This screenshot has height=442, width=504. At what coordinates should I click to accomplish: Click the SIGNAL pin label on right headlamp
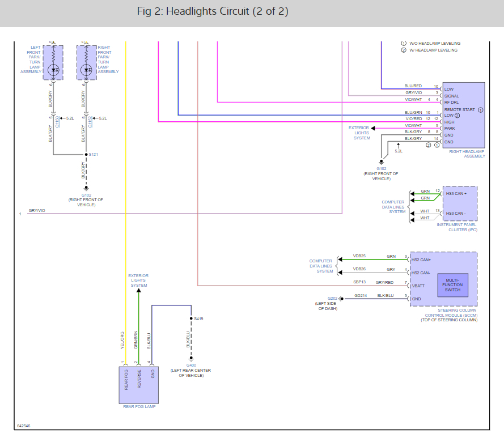click(452, 96)
